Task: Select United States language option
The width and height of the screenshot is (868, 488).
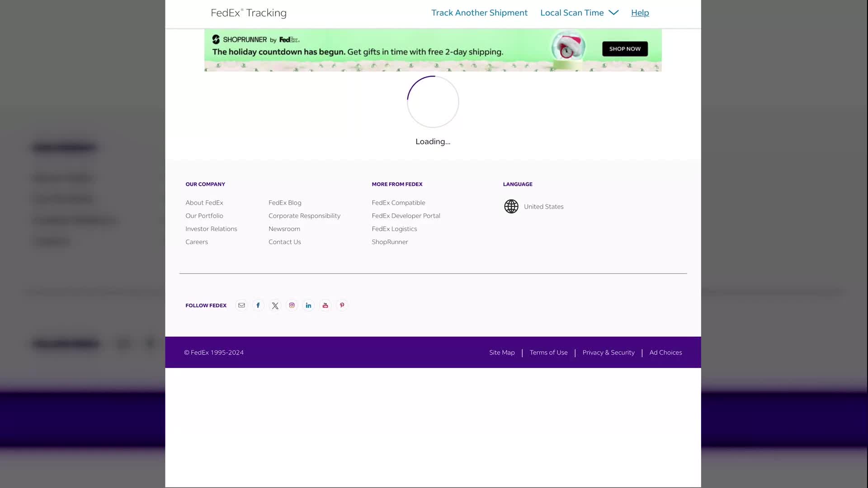Action: tap(543, 206)
